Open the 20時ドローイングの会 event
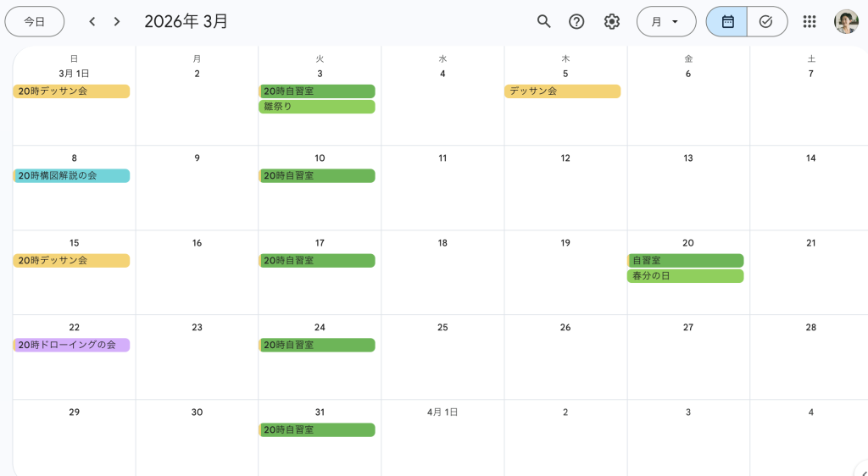The height and width of the screenshot is (476, 868). tap(72, 346)
